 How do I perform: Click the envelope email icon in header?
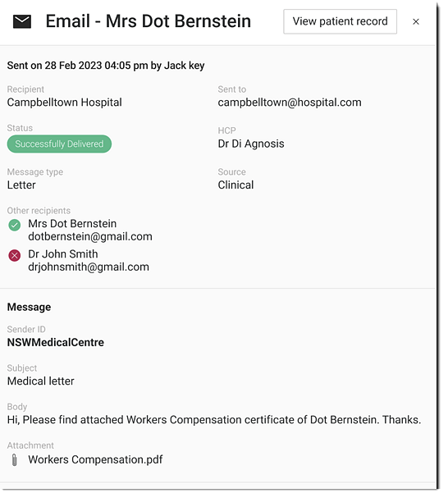pyautogui.click(x=22, y=21)
